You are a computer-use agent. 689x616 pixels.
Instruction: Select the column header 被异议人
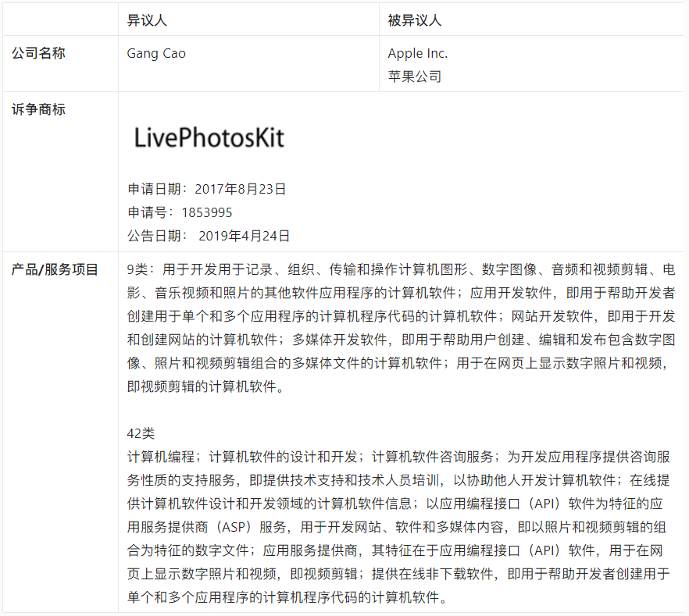[x=414, y=20]
